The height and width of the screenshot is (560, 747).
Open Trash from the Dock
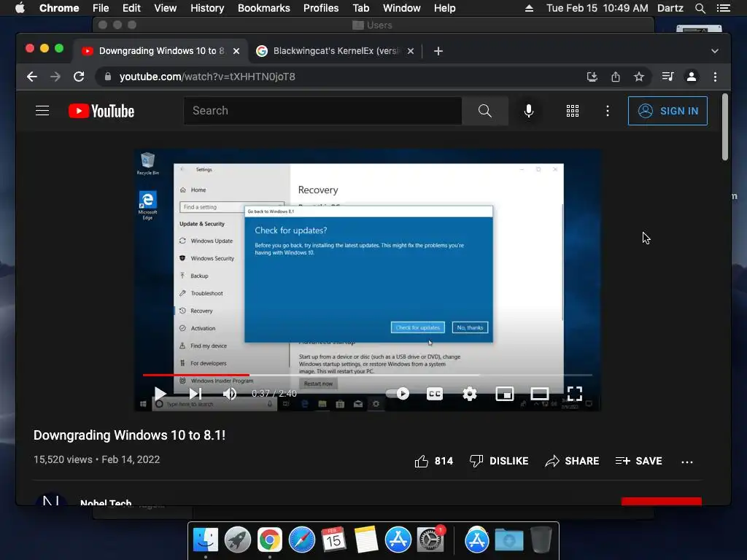541,540
